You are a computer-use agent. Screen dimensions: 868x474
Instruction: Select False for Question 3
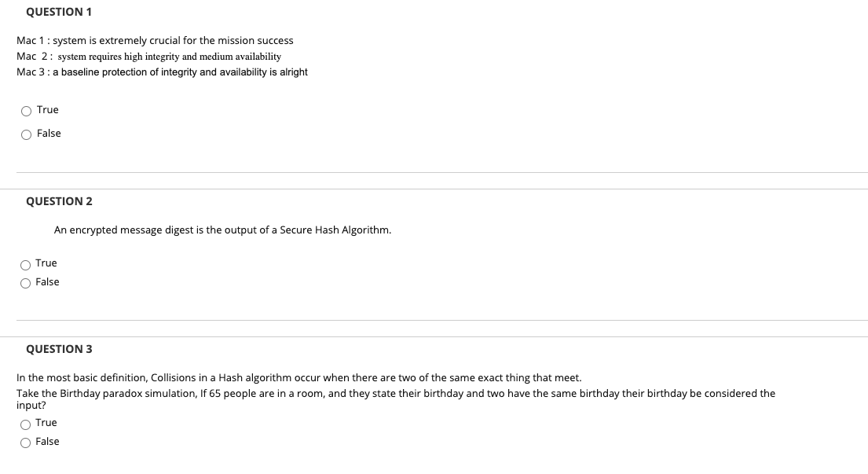[x=26, y=442]
